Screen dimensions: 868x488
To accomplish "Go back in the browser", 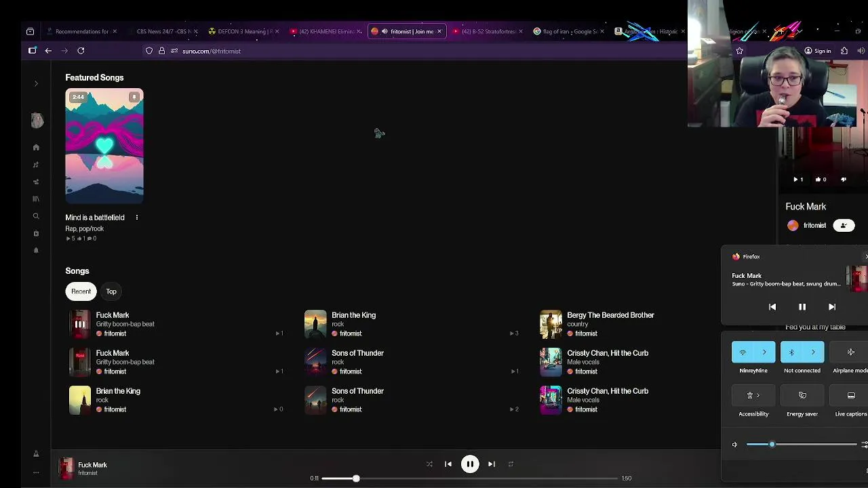I will [48, 51].
